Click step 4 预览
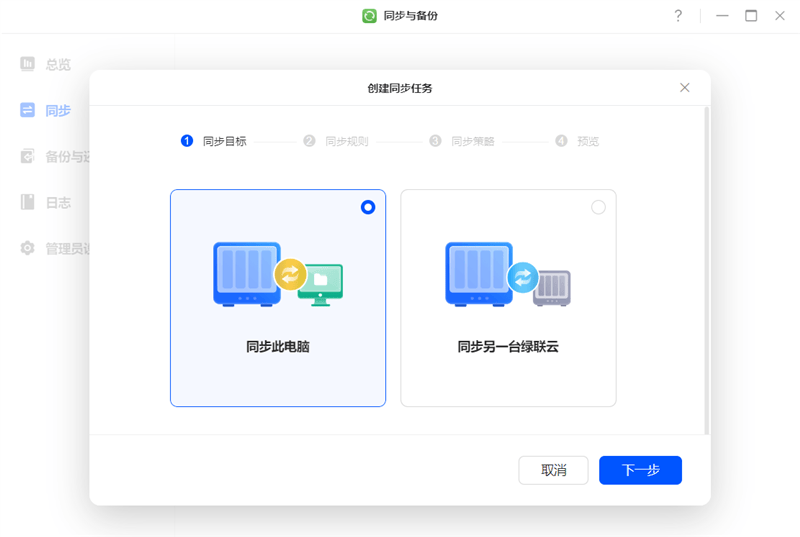This screenshot has width=800, height=537. coord(577,141)
